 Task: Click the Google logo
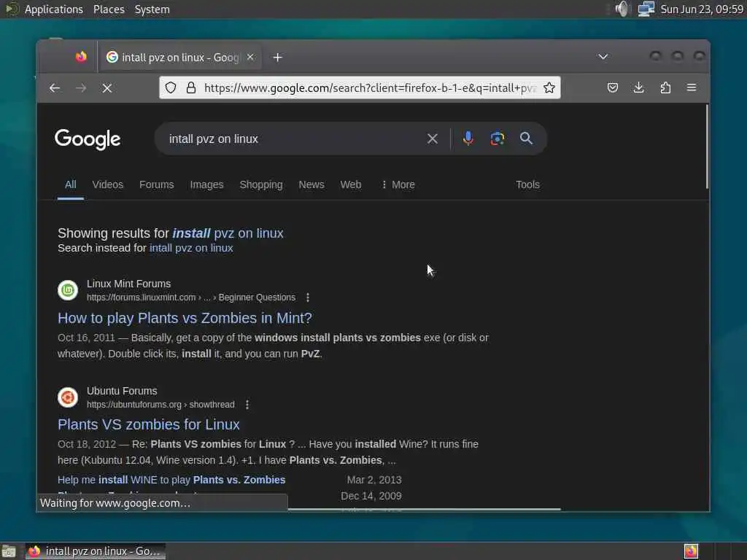(88, 139)
